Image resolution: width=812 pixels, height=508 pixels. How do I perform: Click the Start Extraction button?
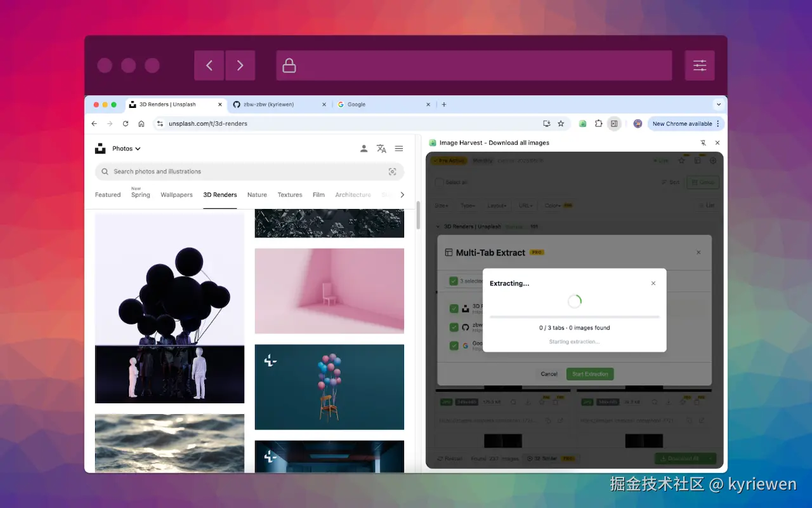[590, 374]
